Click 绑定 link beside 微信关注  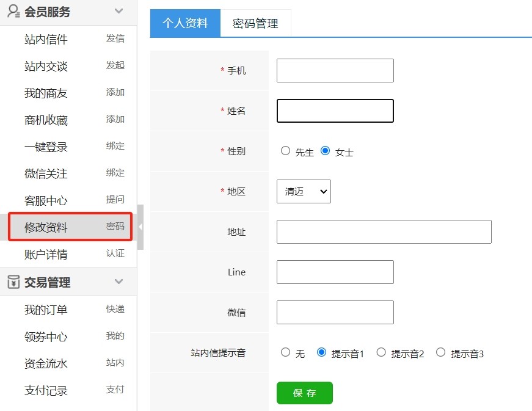(x=115, y=172)
